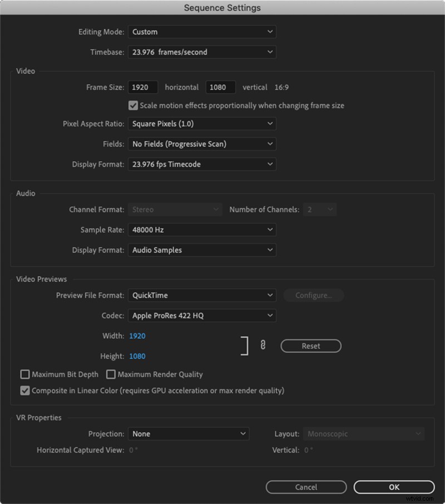Open the Projection dropdown under VR Properties
The width and height of the screenshot is (445, 504).
tap(188, 433)
